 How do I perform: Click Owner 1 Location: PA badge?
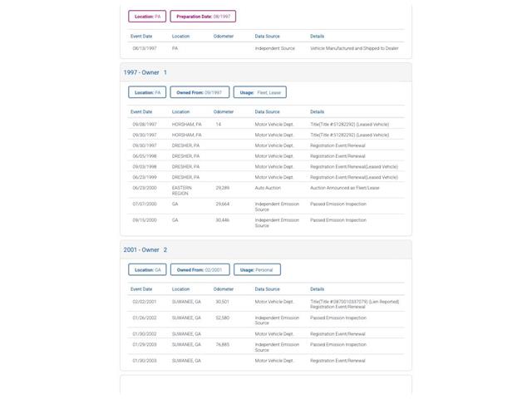[147, 92]
